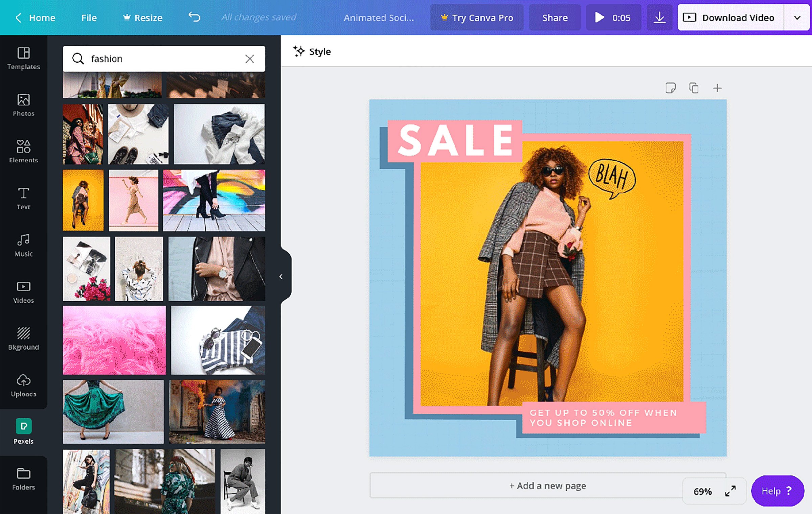Click the Style panel toggle button
Viewport: 812px width, 514px height.
coord(313,51)
